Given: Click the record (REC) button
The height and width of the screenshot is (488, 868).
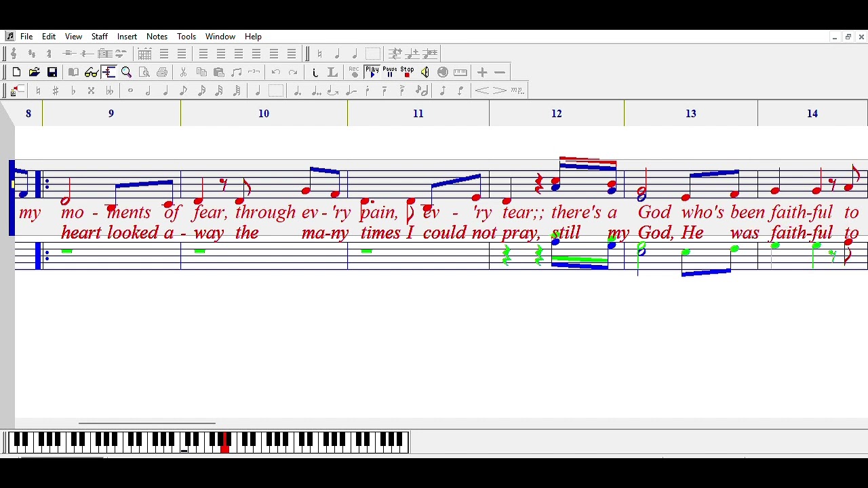Looking at the screenshot, I should (x=354, y=73).
